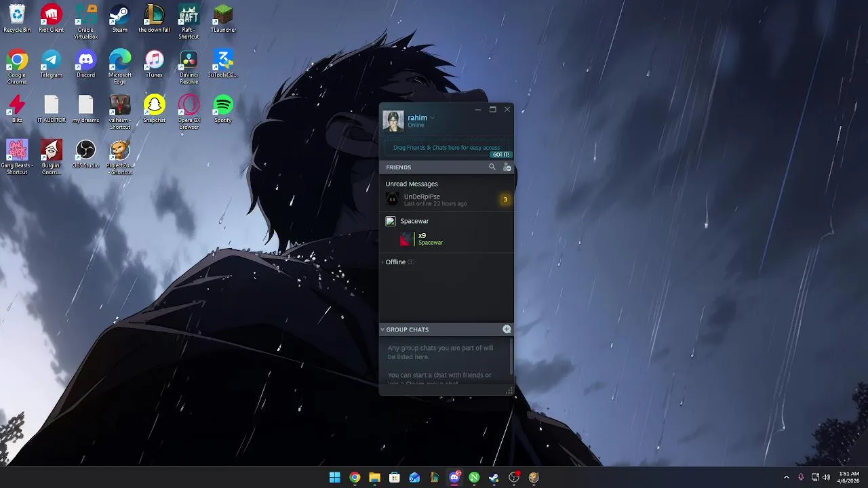Screen dimensions: 868x488
Task: Open Steam from the taskbar
Action: (x=494, y=477)
